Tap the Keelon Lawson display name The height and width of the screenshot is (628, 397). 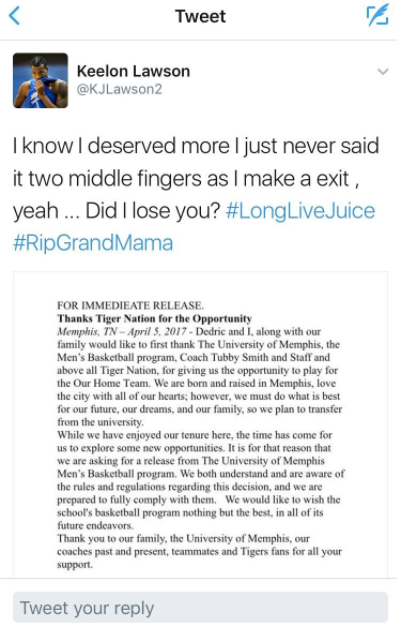133,71
